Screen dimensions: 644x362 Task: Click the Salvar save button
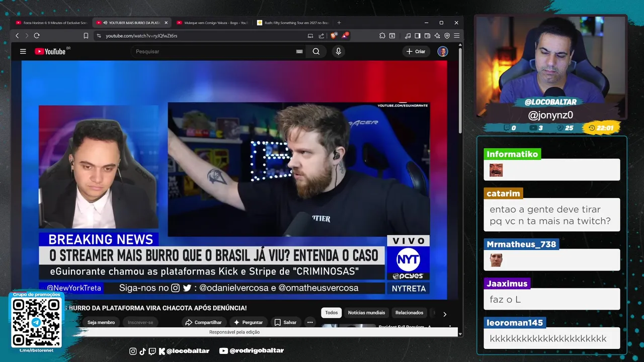click(285, 322)
